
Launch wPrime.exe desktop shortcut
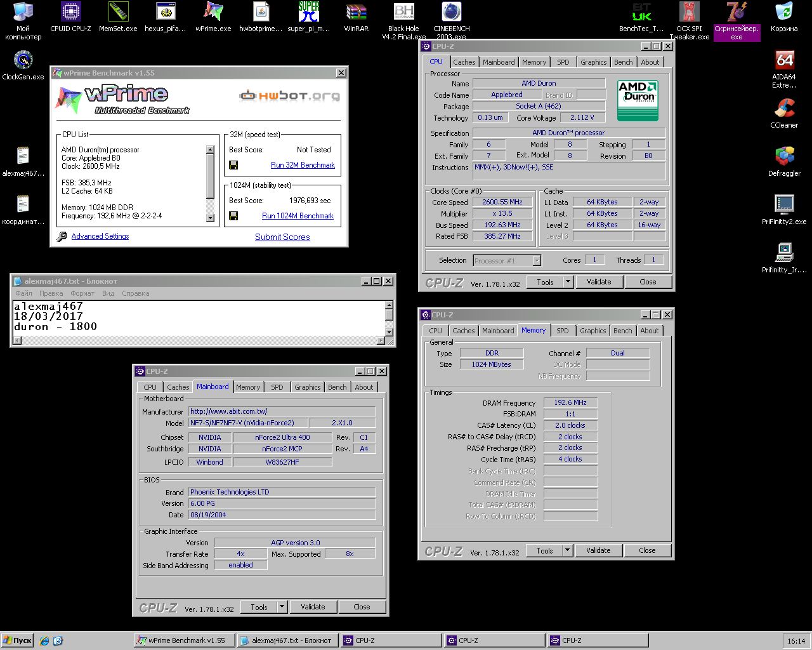click(x=213, y=17)
